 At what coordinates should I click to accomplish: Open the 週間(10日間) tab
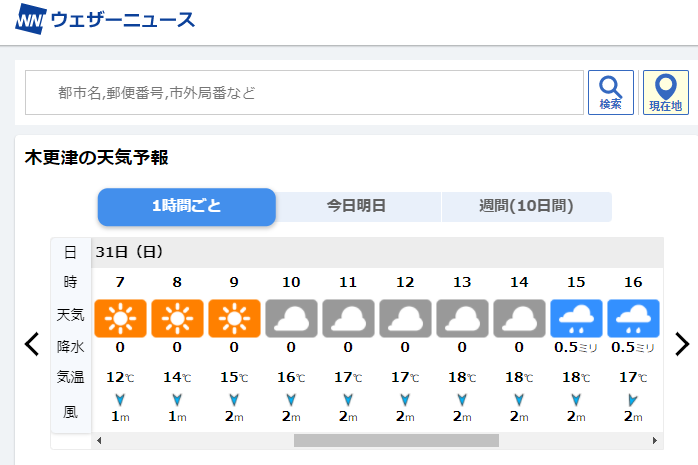coord(526,206)
